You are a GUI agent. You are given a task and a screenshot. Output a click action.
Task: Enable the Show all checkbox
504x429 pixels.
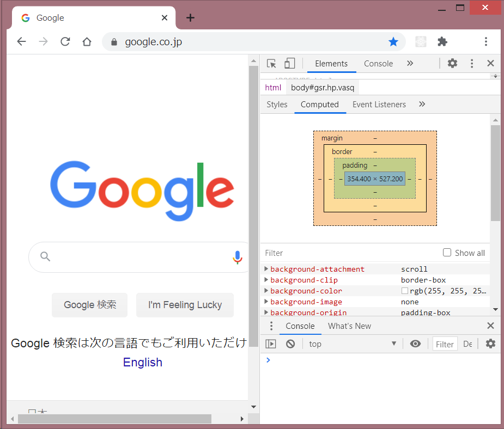point(447,253)
